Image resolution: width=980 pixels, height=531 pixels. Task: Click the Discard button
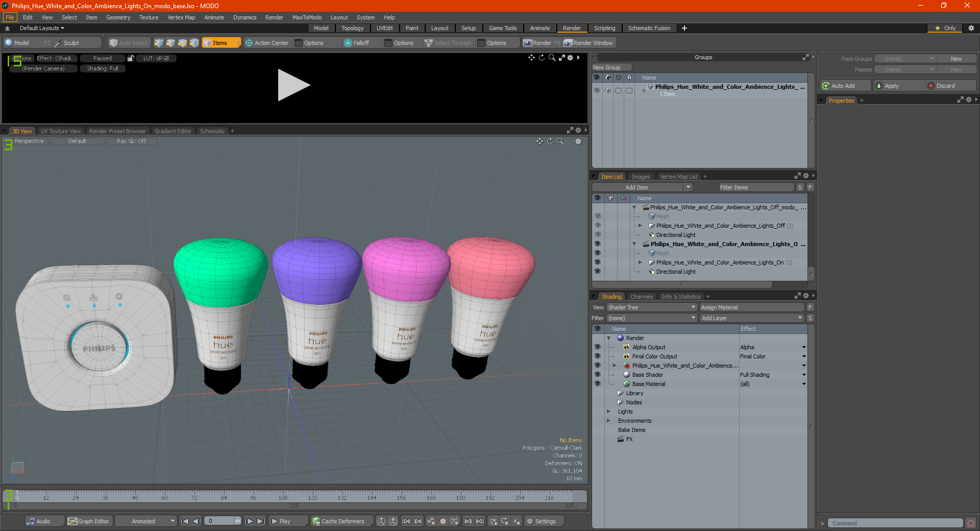[x=950, y=86]
